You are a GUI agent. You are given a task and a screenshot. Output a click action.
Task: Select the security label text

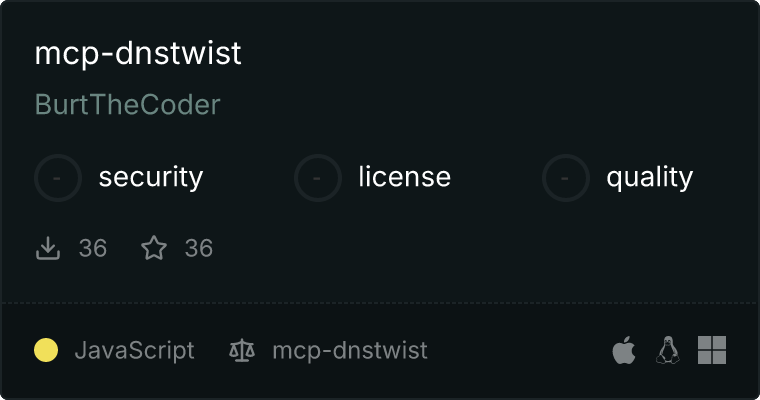click(x=151, y=177)
